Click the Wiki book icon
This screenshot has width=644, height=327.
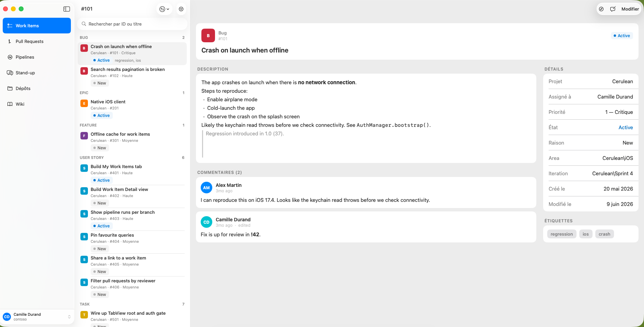coord(10,104)
